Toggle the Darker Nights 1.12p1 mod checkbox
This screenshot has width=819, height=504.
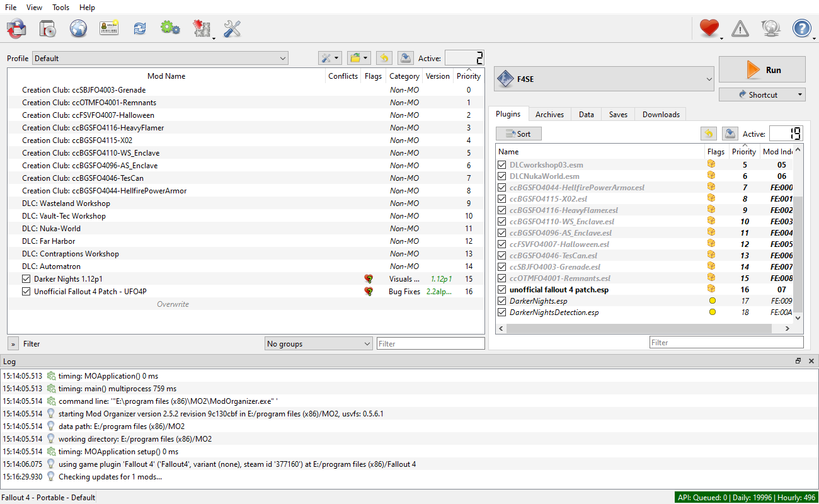coord(26,279)
